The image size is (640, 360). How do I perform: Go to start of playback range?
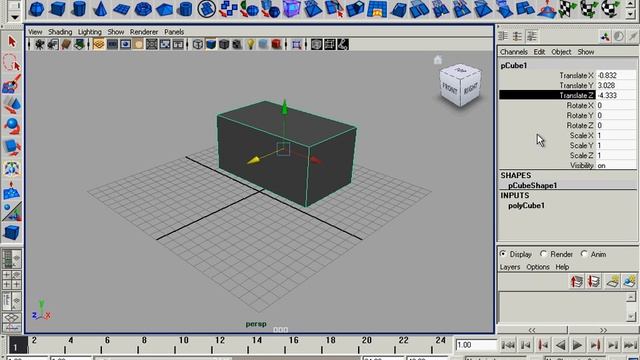[x=508, y=345]
